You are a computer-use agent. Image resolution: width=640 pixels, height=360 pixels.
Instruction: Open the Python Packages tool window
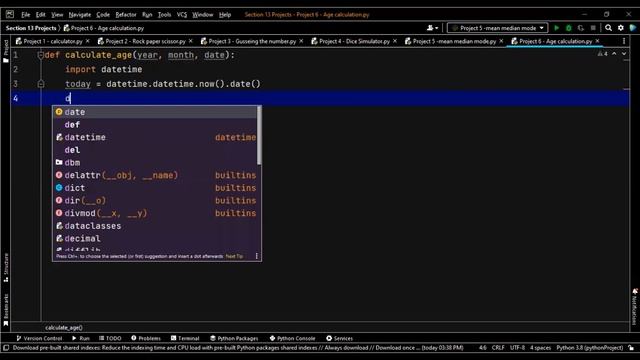point(234,338)
